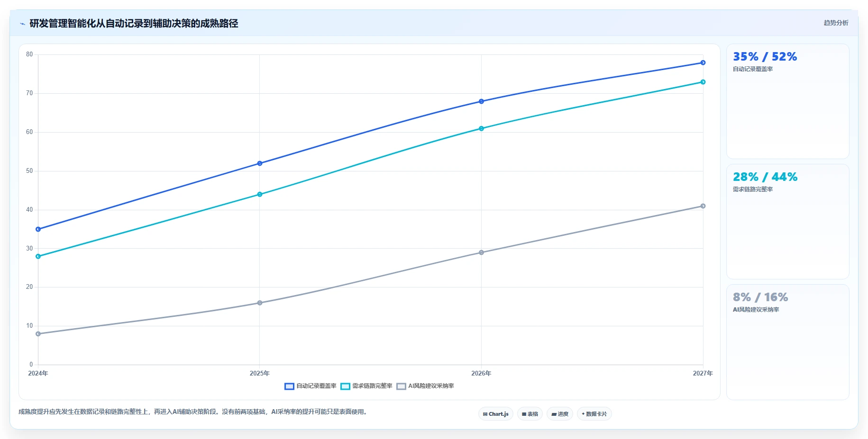This screenshot has height=439, width=868.
Task: Select the 表格 pill button
Action: pyautogui.click(x=530, y=414)
